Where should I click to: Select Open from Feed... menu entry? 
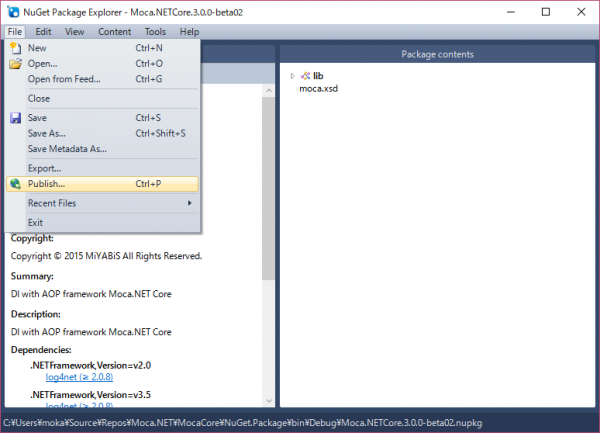point(102,79)
